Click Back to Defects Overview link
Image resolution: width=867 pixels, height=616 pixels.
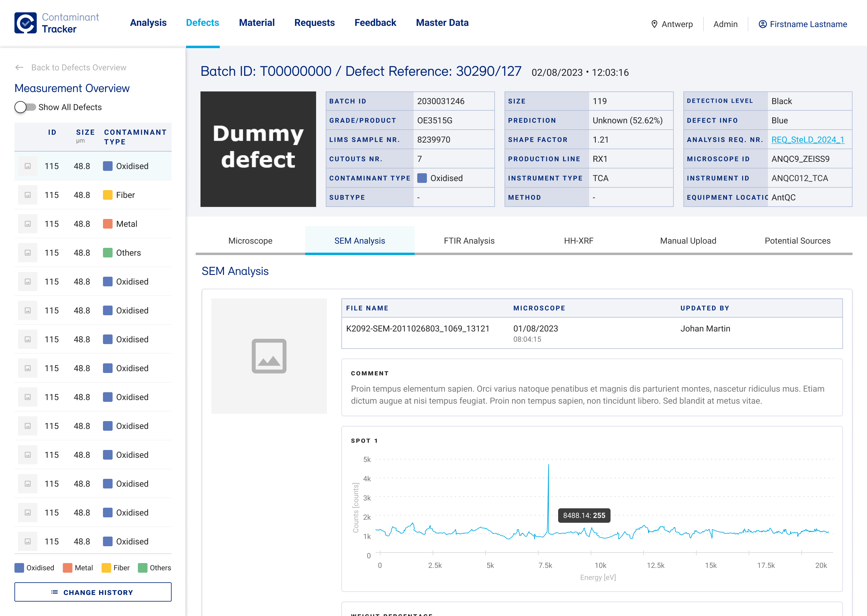[79, 67]
